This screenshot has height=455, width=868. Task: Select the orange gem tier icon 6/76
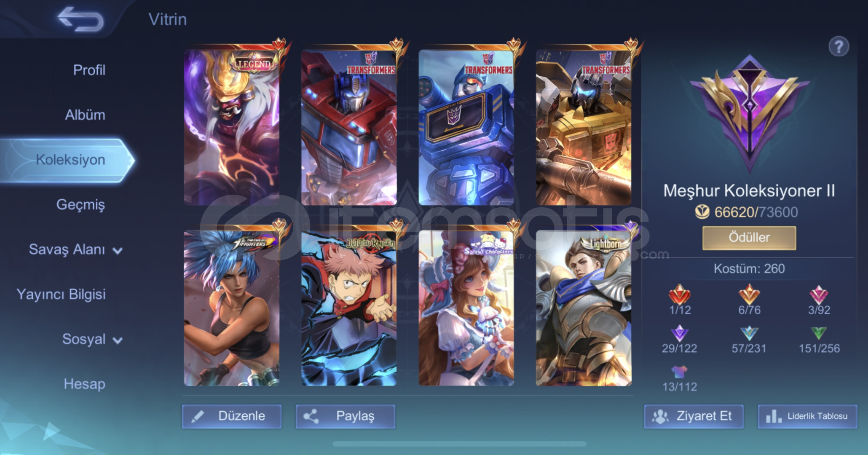coord(749,294)
